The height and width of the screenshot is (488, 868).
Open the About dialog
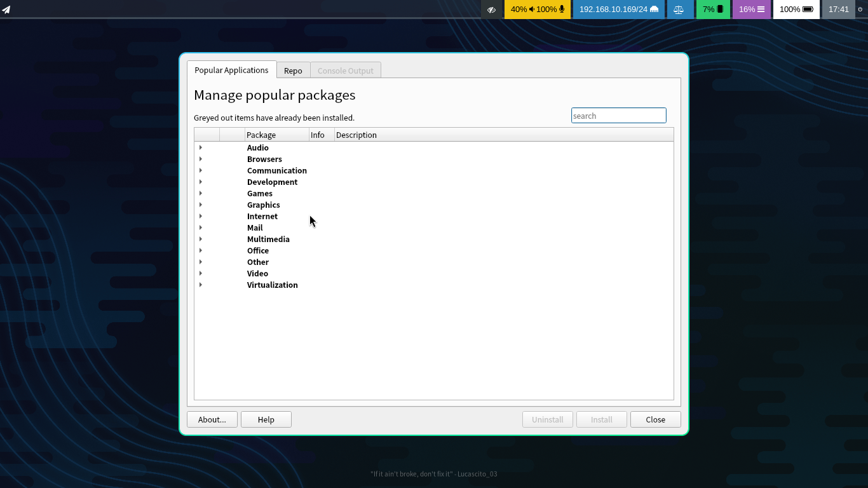click(212, 419)
